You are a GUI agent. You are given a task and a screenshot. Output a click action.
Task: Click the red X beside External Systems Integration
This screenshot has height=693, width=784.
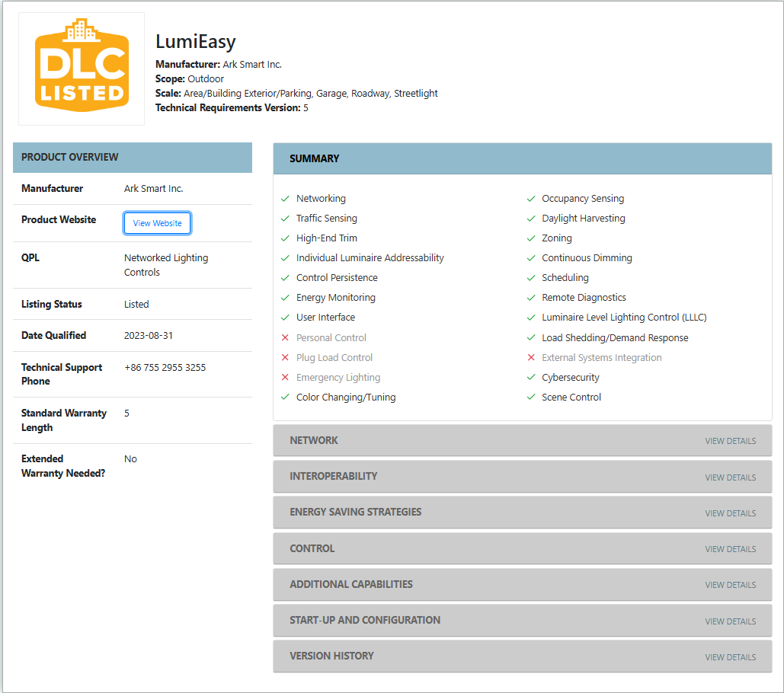531,358
